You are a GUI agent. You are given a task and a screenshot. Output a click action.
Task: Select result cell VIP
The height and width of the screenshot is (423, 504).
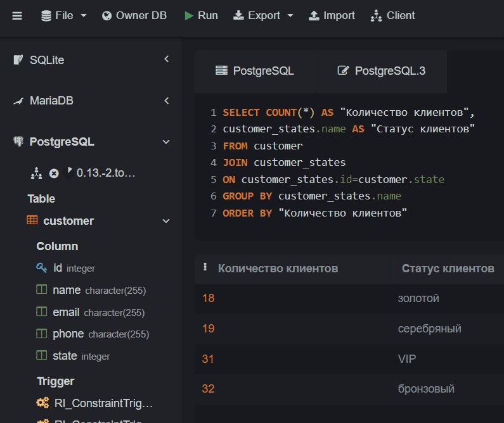[x=407, y=359]
